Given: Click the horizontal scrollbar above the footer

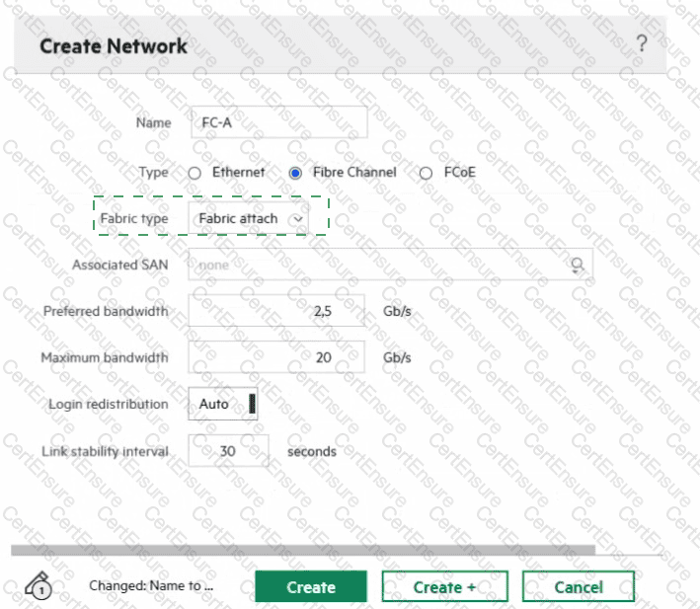Looking at the screenshot, I should (x=303, y=551).
